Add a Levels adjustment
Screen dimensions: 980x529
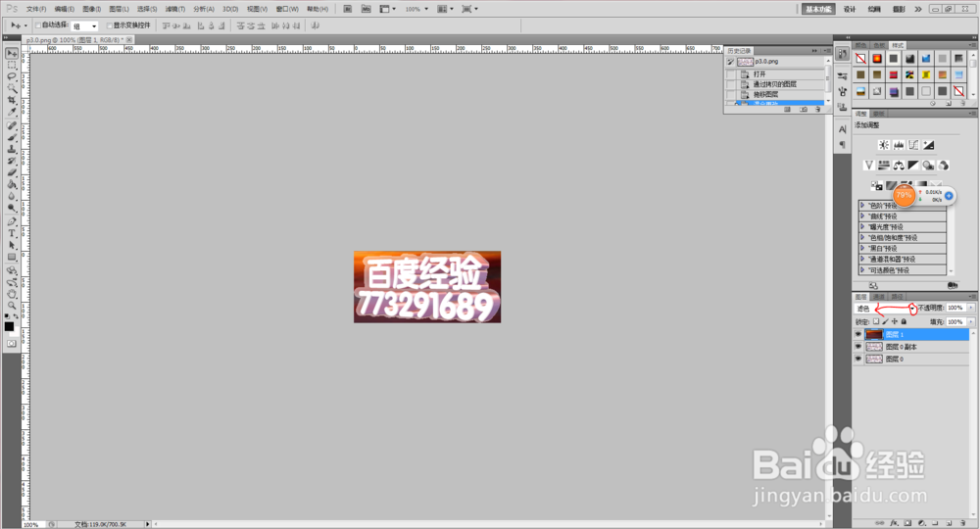[899, 145]
